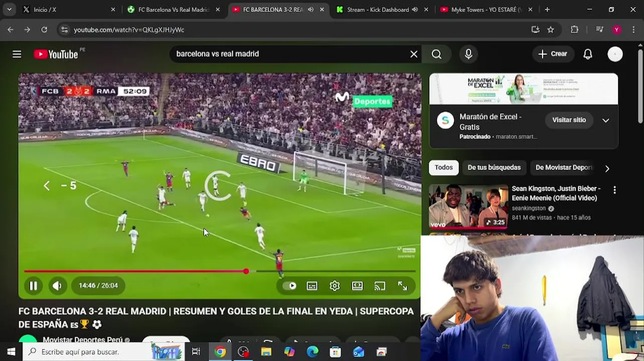The image size is (644, 361).
Task: Click the red video progress scrubber
Action: (246, 271)
